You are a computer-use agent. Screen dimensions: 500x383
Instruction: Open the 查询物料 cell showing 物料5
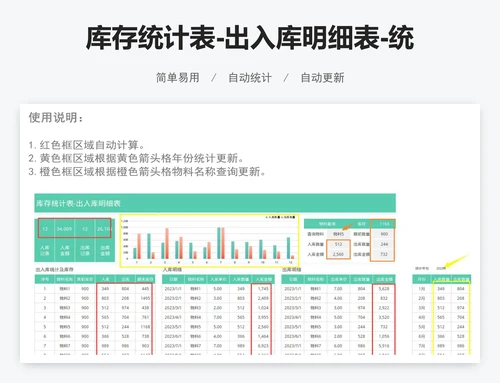tap(338, 234)
